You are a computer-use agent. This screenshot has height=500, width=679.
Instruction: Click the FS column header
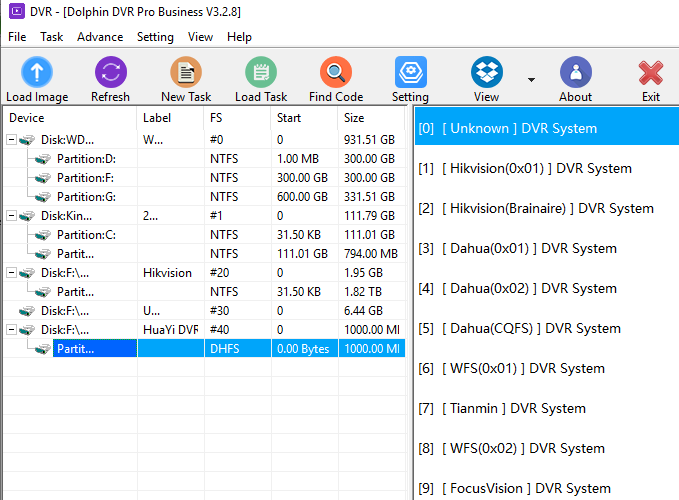pos(237,118)
